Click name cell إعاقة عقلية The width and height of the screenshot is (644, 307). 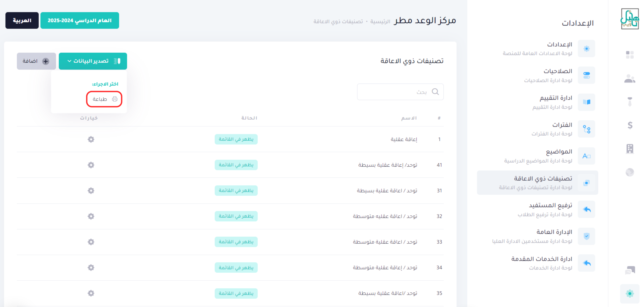[404, 139]
